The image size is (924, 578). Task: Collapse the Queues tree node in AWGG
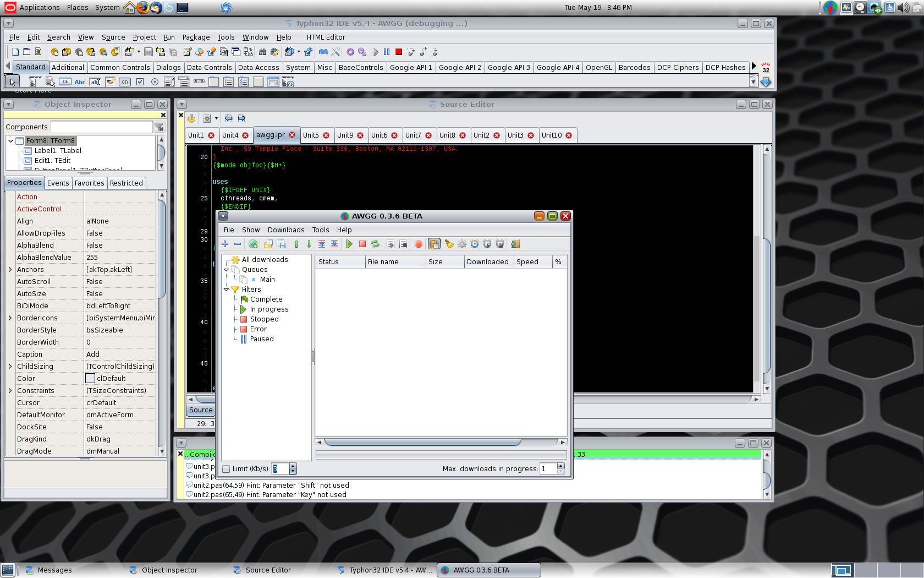pyautogui.click(x=226, y=270)
